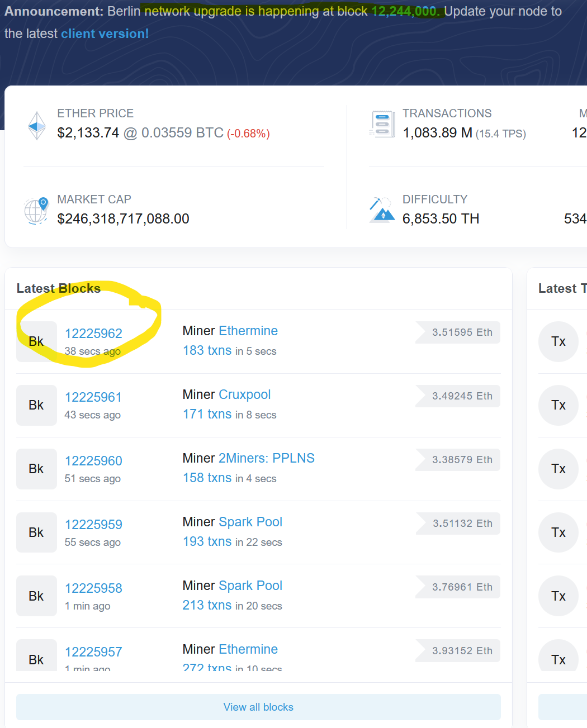Image resolution: width=587 pixels, height=728 pixels.
Task: Open the 2Miners: PPLNS miner link
Action: [x=267, y=458]
